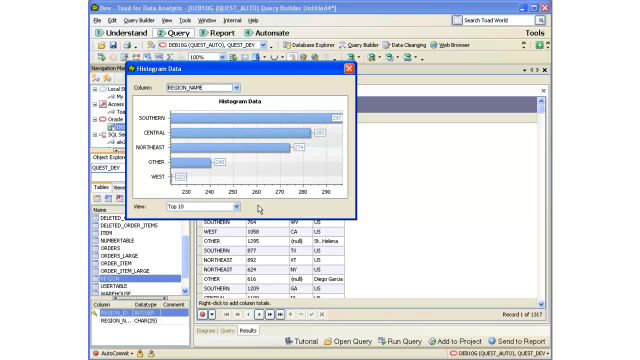
Task: Click the Search Toad World go icon
Action: tap(540, 20)
